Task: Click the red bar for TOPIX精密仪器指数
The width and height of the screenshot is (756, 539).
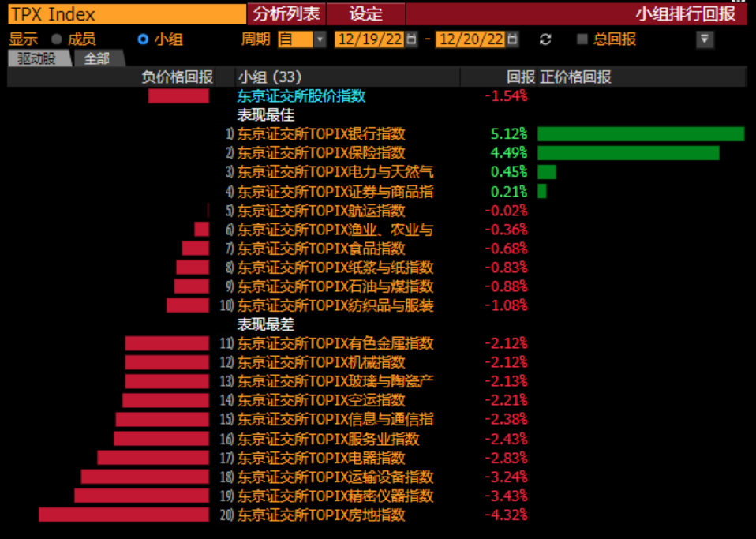Action: 142,496
